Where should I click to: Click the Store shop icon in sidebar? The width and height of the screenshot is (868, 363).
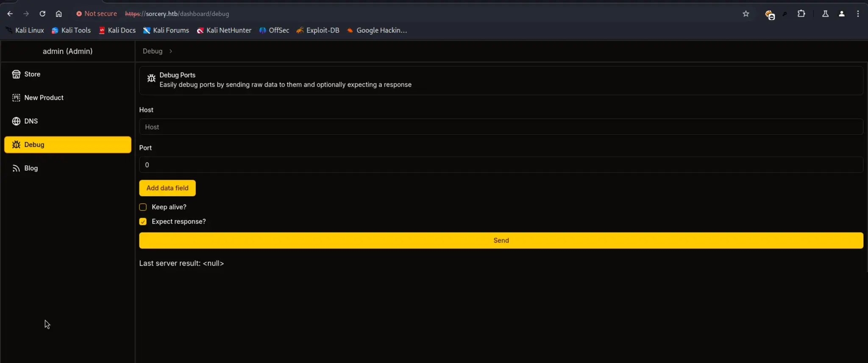[x=16, y=74]
